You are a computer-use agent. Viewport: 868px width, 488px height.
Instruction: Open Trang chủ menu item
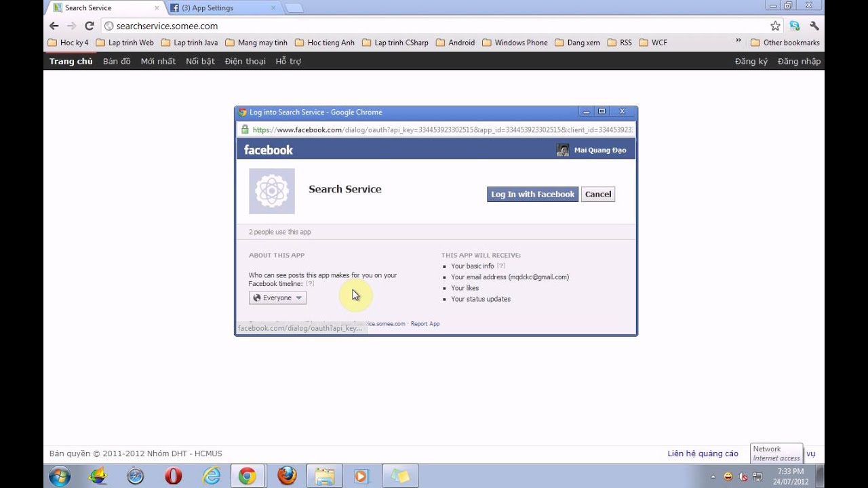pos(71,61)
